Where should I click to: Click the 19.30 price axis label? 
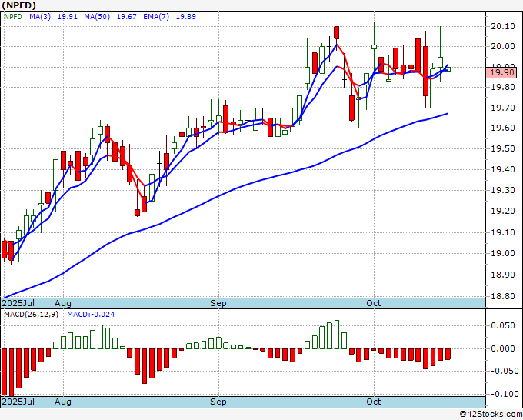[503, 191]
